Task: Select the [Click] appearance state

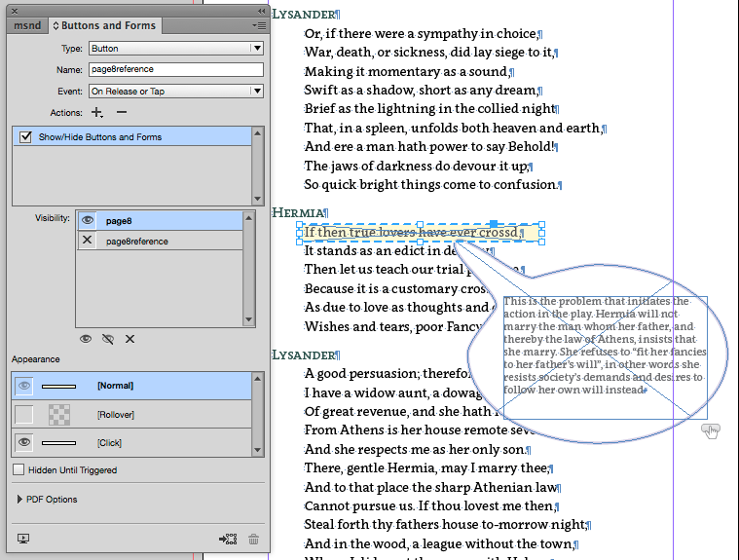Action: pyautogui.click(x=132, y=442)
